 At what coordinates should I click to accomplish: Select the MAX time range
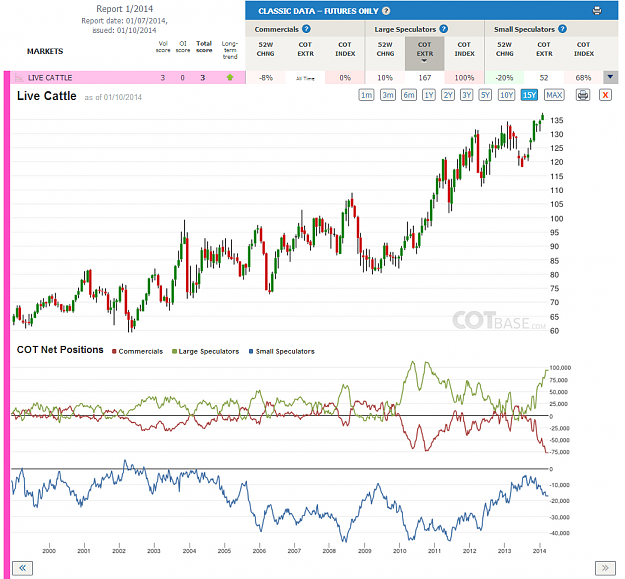[x=554, y=95]
